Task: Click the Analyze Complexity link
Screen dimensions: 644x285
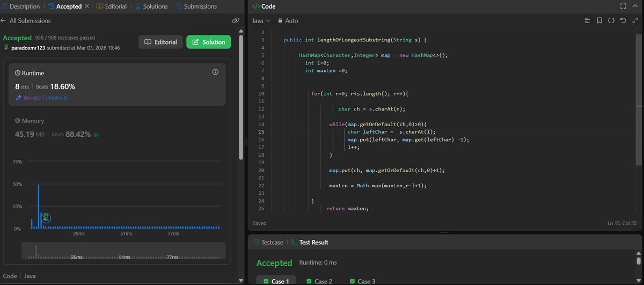Action: coord(46,98)
